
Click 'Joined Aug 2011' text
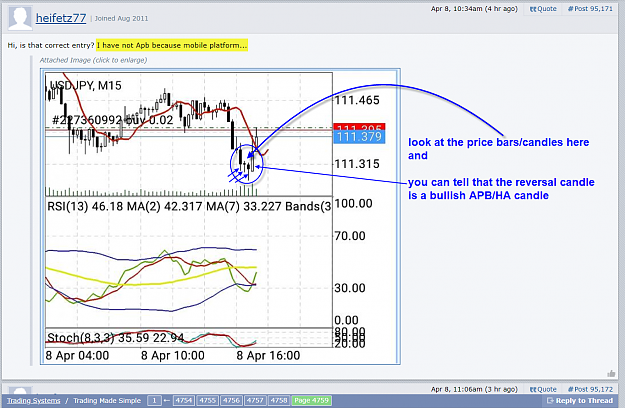(121, 18)
